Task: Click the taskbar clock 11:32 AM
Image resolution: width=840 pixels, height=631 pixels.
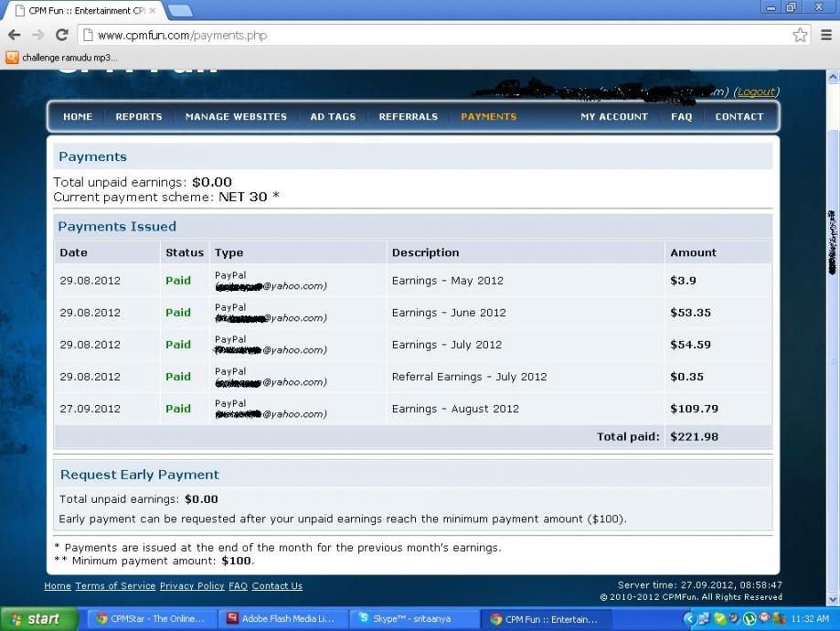Action: pos(810,619)
